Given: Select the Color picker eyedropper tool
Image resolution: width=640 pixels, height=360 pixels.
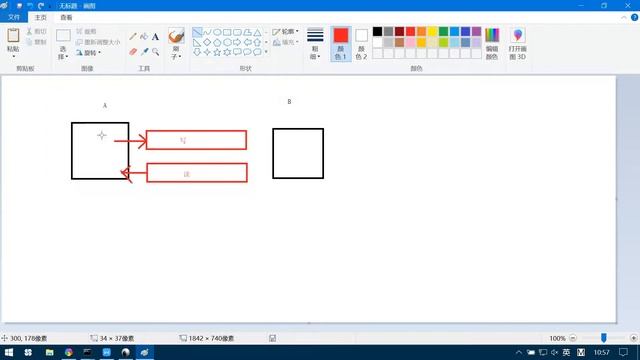Looking at the screenshot, I should click(x=144, y=52).
